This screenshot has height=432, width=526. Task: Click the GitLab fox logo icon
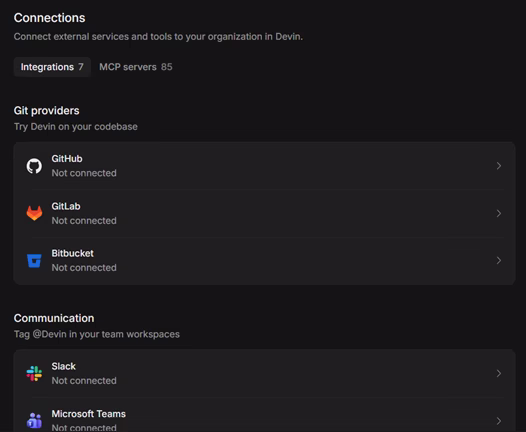pyautogui.click(x=34, y=213)
